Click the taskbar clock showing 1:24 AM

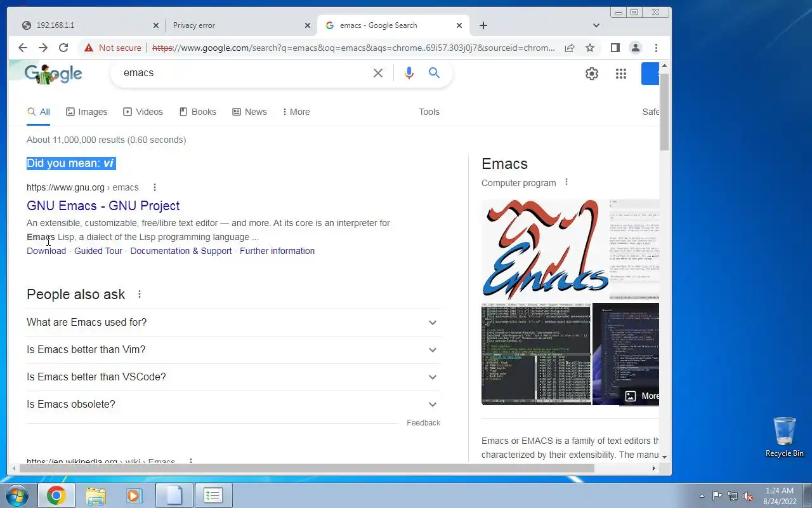(x=780, y=496)
